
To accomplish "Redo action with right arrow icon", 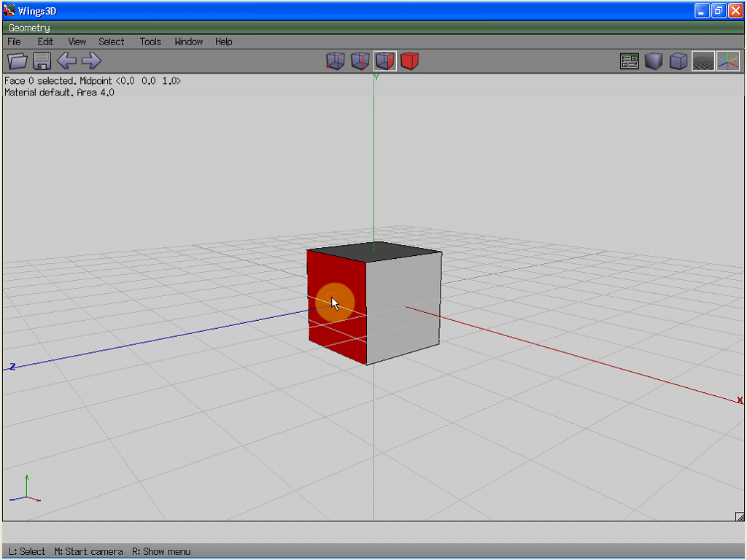I will [x=91, y=61].
